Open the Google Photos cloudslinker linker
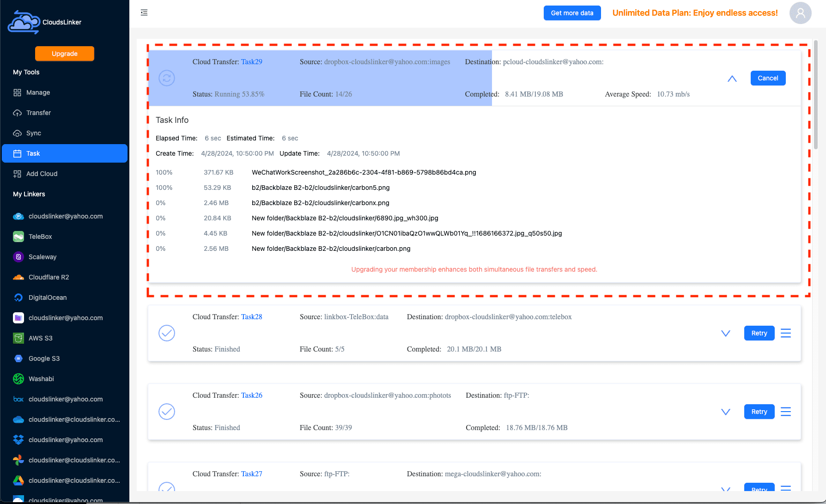This screenshot has width=826, height=504. pyautogui.click(x=65, y=460)
